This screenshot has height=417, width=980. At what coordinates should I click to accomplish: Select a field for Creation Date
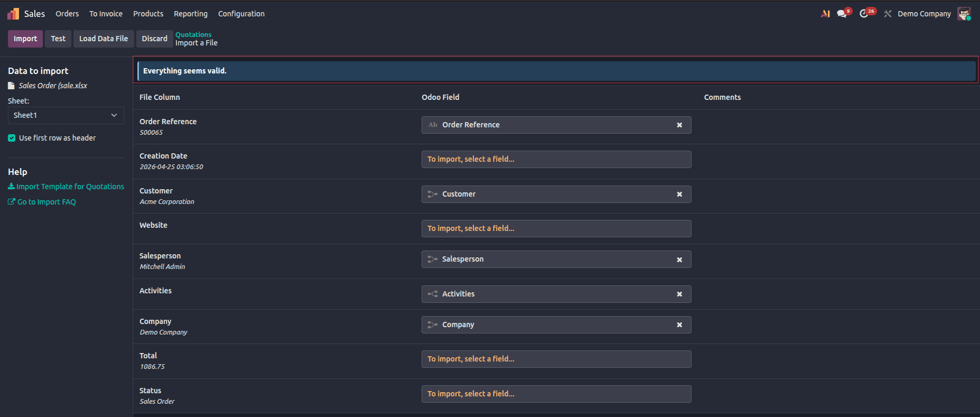coord(556,159)
